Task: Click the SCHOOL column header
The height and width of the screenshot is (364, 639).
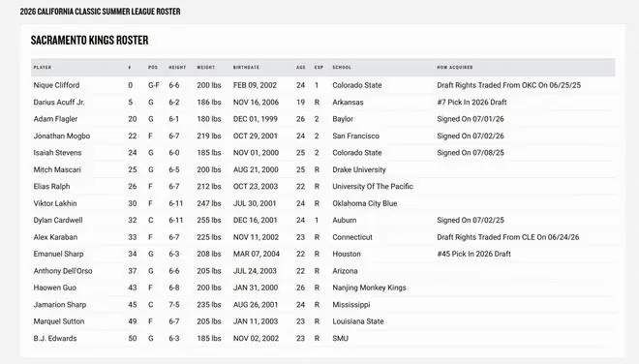Action: click(x=342, y=67)
